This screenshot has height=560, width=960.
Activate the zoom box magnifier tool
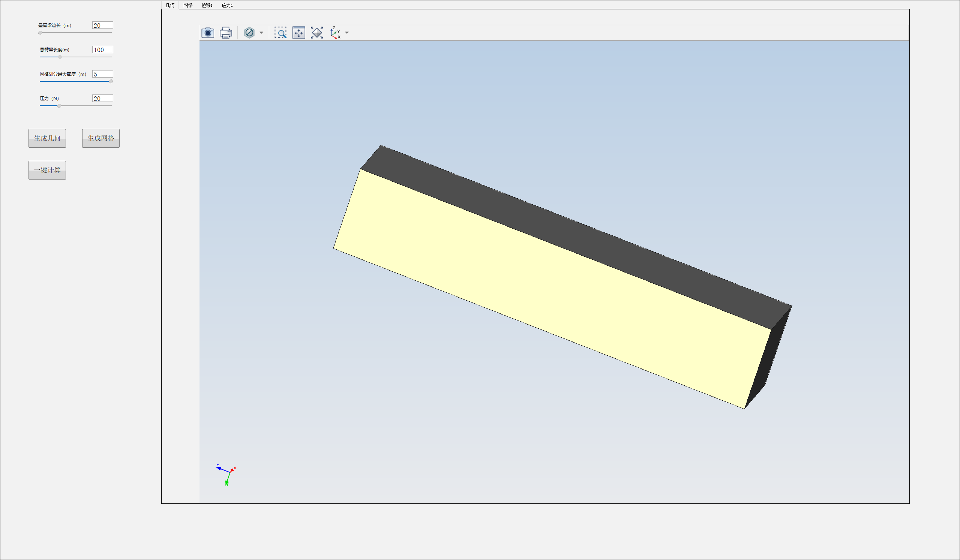coord(280,33)
